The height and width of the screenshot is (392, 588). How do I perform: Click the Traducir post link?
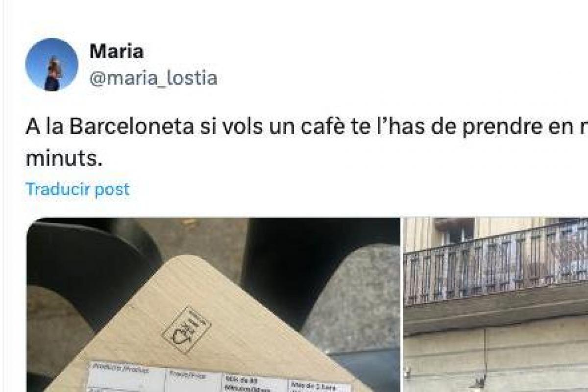(77, 189)
